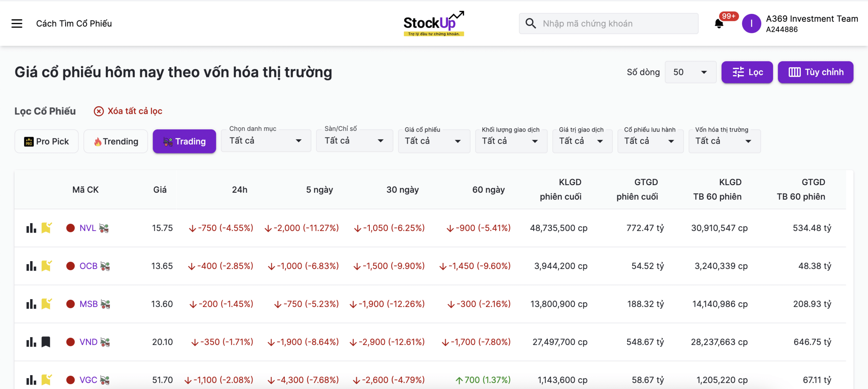Sort by GTGD phiên cuối header
The image size is (868, 389).
637,189
